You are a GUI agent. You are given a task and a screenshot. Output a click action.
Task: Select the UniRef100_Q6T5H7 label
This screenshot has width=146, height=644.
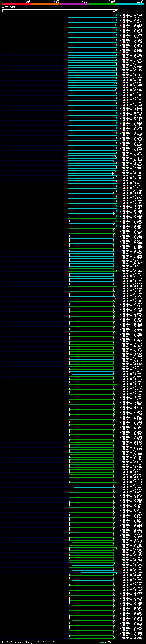point(131,67)
